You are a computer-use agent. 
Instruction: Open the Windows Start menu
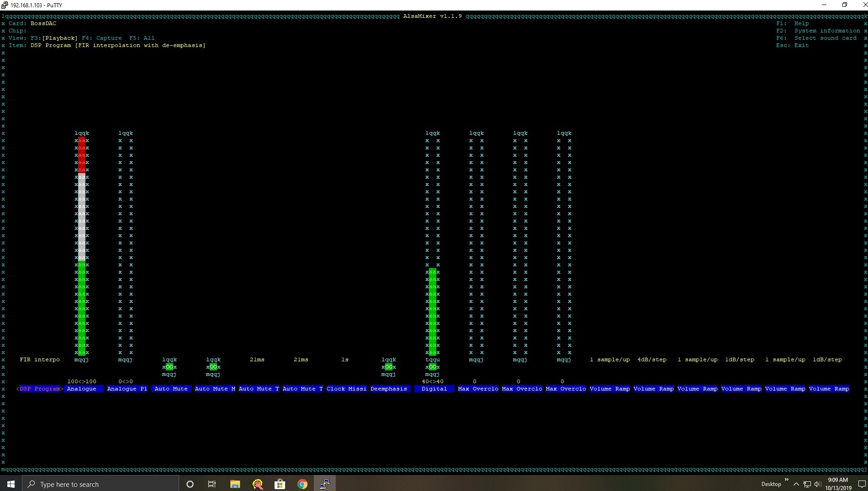[x=11, y=484]
